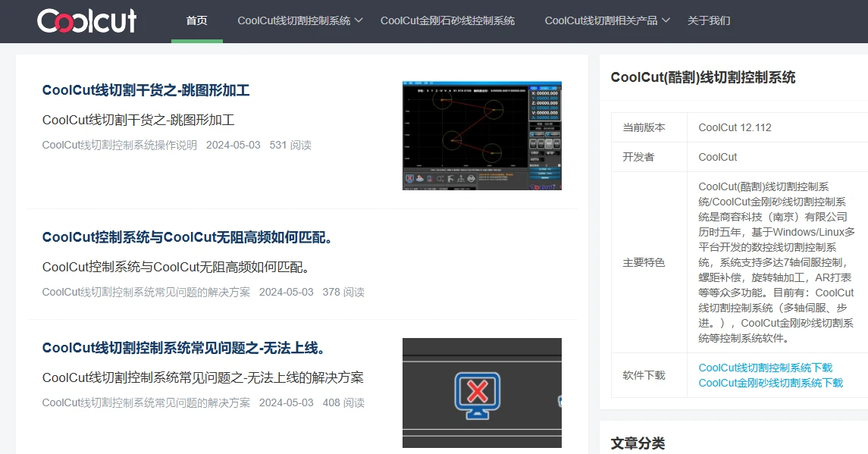Viewport: 868px width, 454px height.
Task: Download CoolCut金刚砂线切割系统 software
Action: tap(770, 383)
